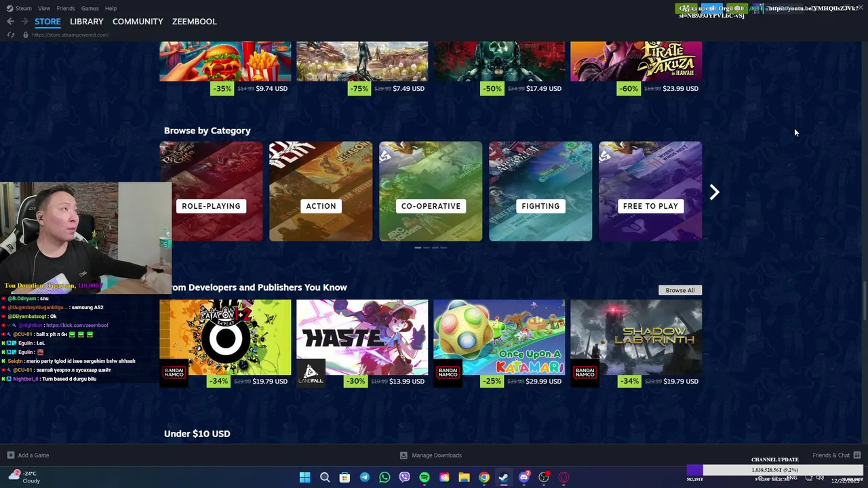This screenshot has width=868, height=488.
Task: Open Windows Search from the taskbar
Action: (325, 477)
